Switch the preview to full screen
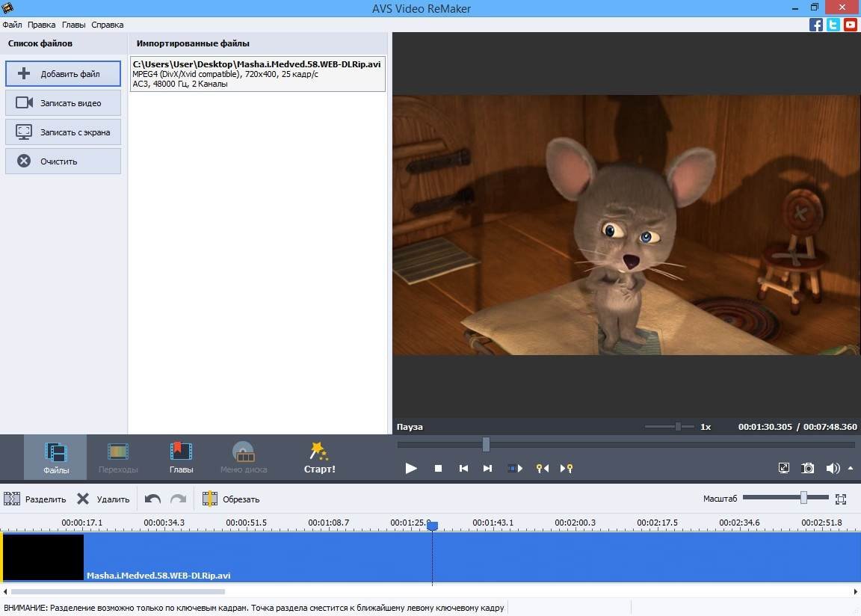861x616 pixels. coord(783,468)
